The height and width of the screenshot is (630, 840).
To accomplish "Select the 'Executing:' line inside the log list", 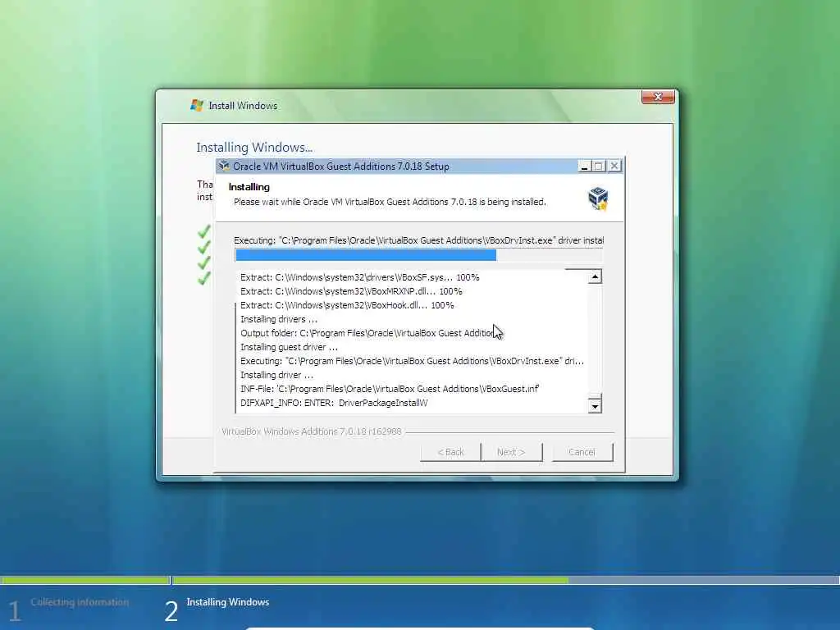I will (x=412, y=361).
